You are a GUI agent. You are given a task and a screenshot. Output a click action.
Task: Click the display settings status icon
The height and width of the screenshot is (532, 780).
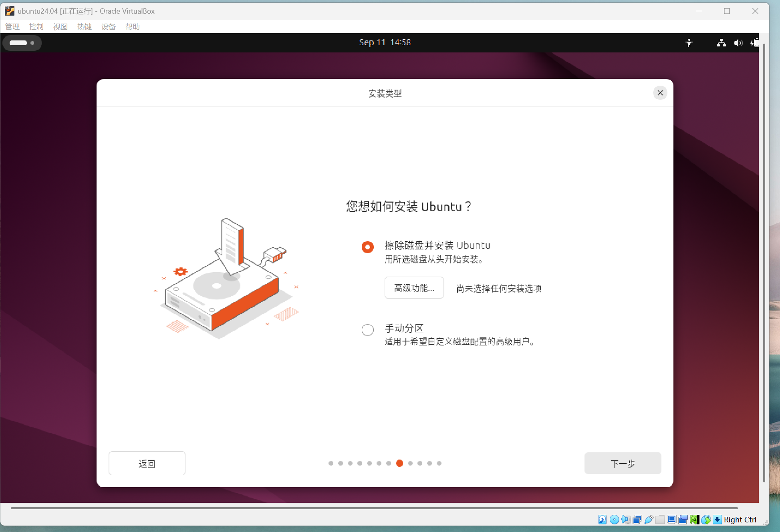(672, 520)
